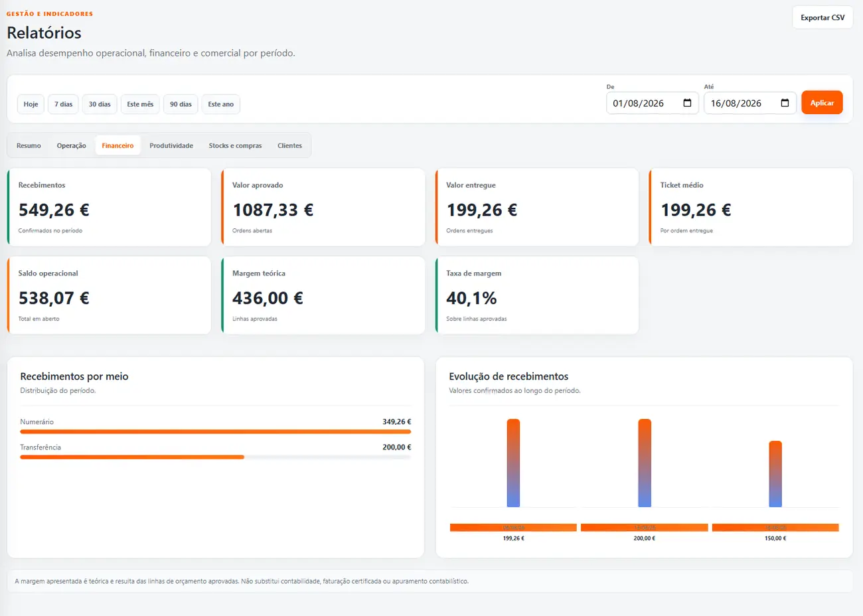Switch to the Resumo tab
The width and height of the screenshot is (863, 616).
coord(29,145)
